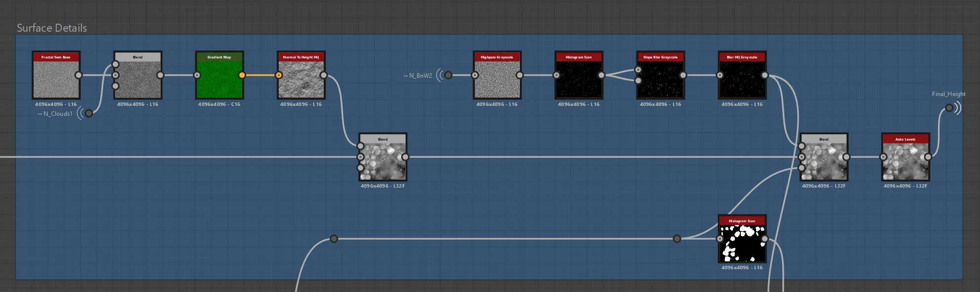This screenshot has height=292, width=980.
Task: Select the Highpass Grayscale node
Action: 497,75
